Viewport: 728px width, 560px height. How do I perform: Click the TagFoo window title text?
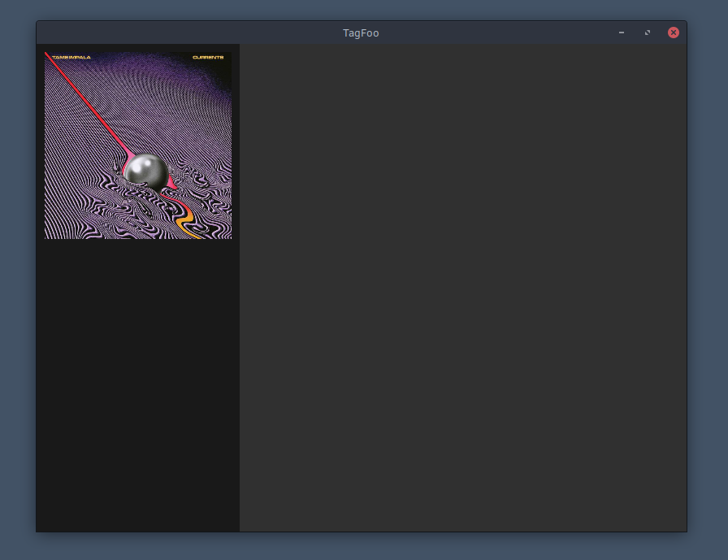pyautogui.click(x=361, y=33)
